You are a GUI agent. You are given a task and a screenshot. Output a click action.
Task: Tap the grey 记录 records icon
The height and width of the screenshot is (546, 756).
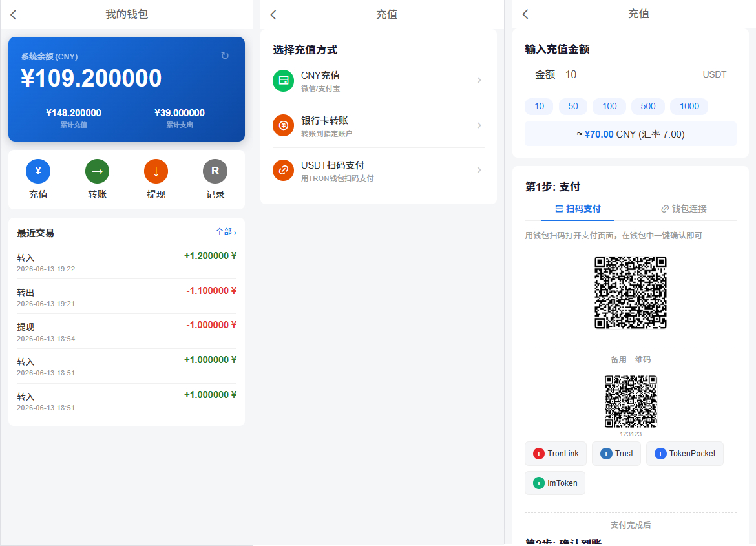point(215,171)
